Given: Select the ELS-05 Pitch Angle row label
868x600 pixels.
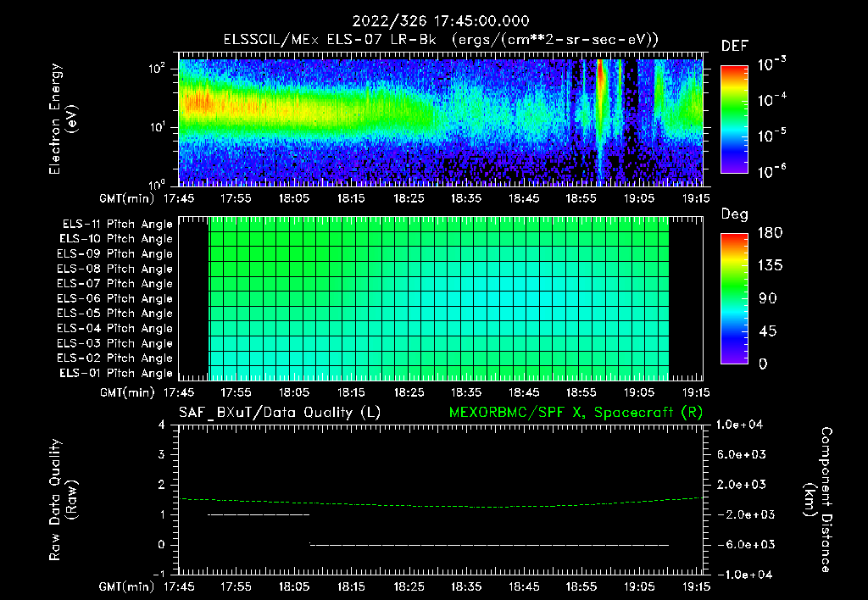Looking at the screenshot, I should coord(115,314).
